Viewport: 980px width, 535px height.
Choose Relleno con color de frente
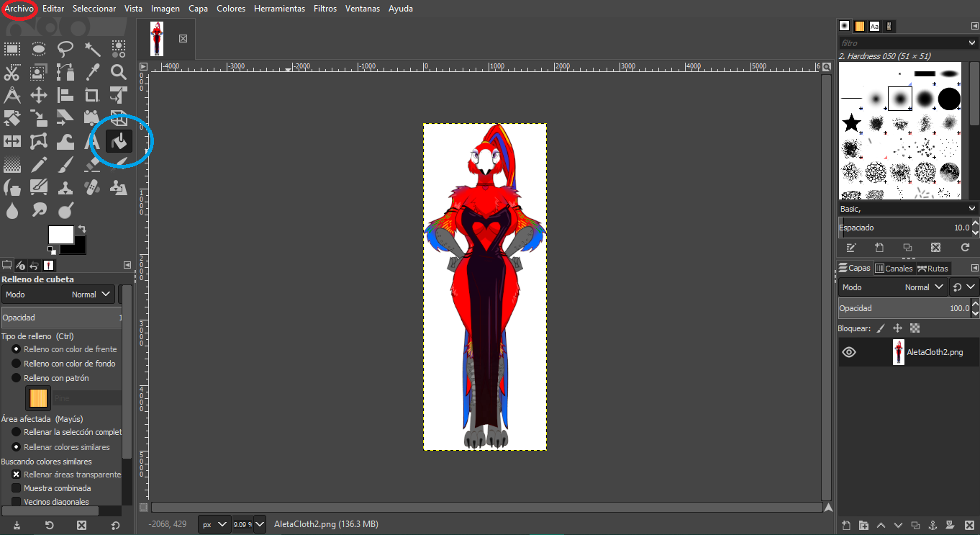[64, 349]
